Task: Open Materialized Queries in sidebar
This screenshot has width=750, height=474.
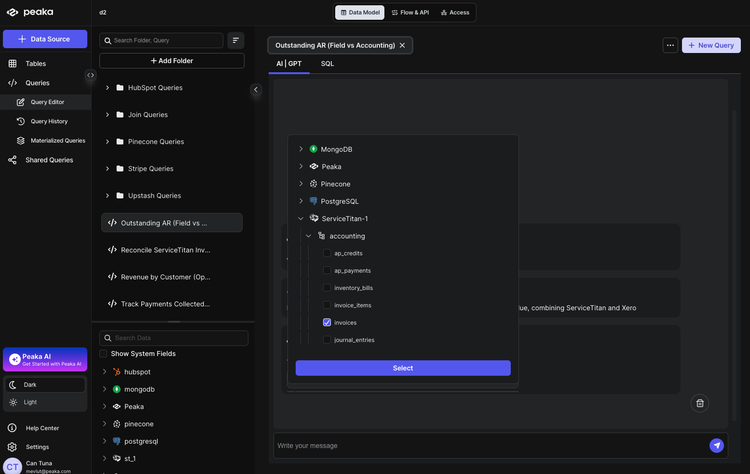Action: coord(57,140)
